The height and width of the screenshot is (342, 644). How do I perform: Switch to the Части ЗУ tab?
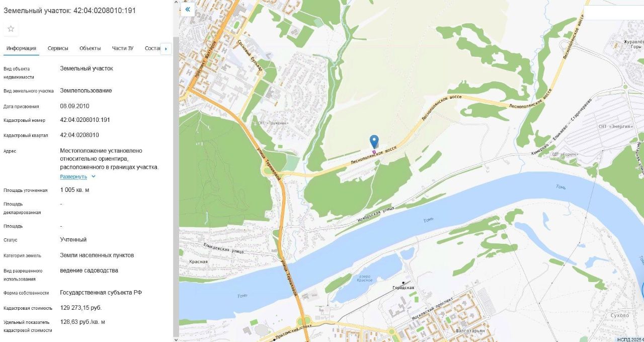pos(123,48)
